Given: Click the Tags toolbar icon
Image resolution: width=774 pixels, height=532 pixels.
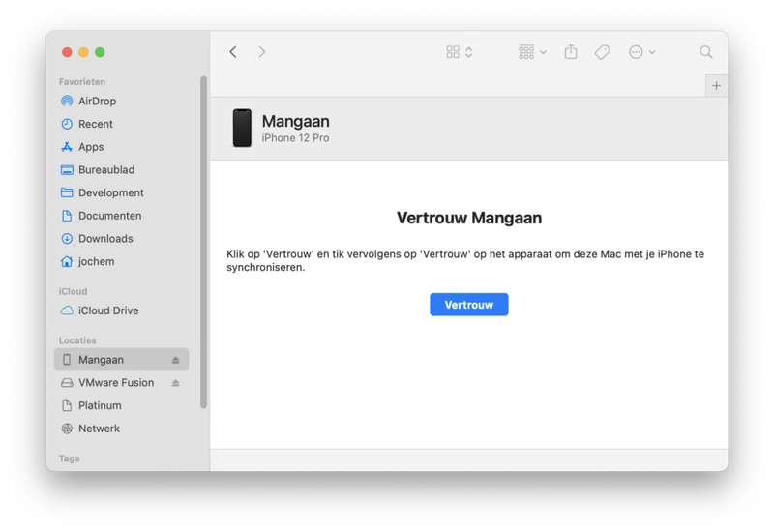Looking at the screenshot, I should point(602,52).
